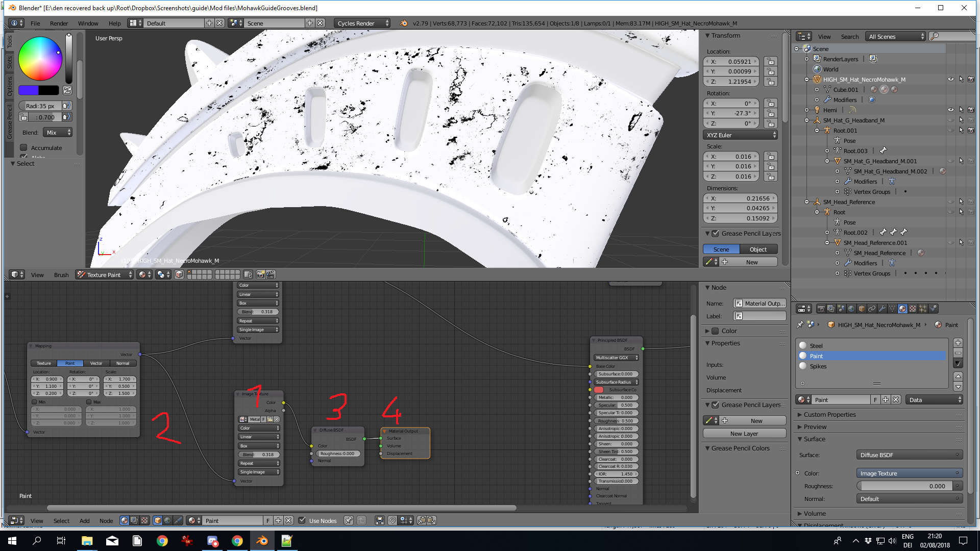Open the Blend mode Mix dropdown
This screenshot has height=551, width=980.
click(58, 133)
